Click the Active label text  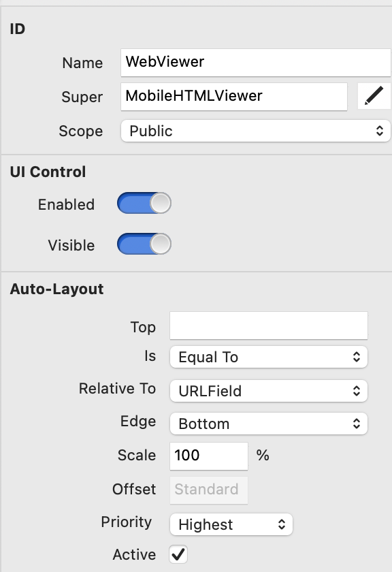135,554
